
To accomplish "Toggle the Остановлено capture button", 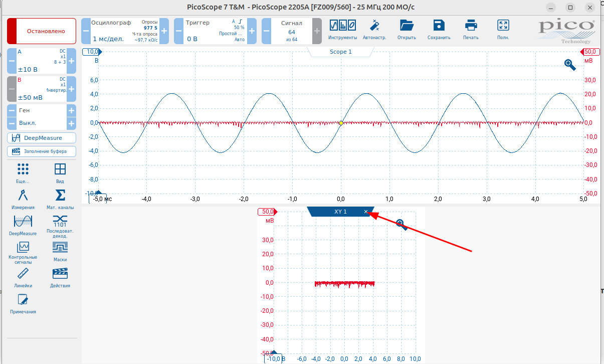I will pos(42,31).
